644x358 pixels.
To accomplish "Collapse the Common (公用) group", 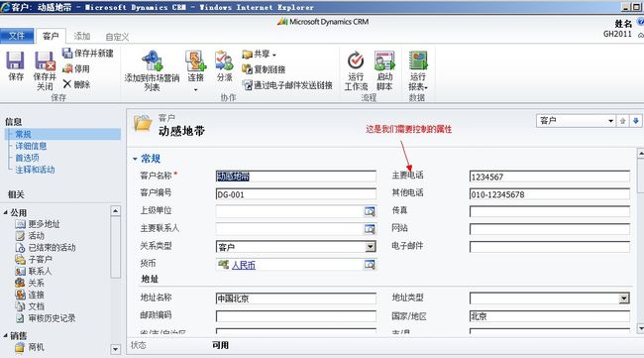I will pos(6,212).
